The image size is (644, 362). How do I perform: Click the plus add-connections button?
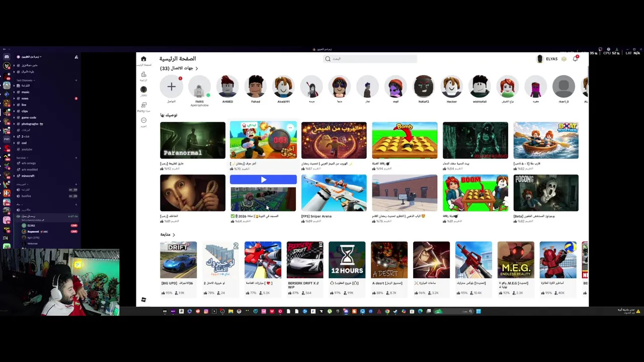[x=171, y=86]
